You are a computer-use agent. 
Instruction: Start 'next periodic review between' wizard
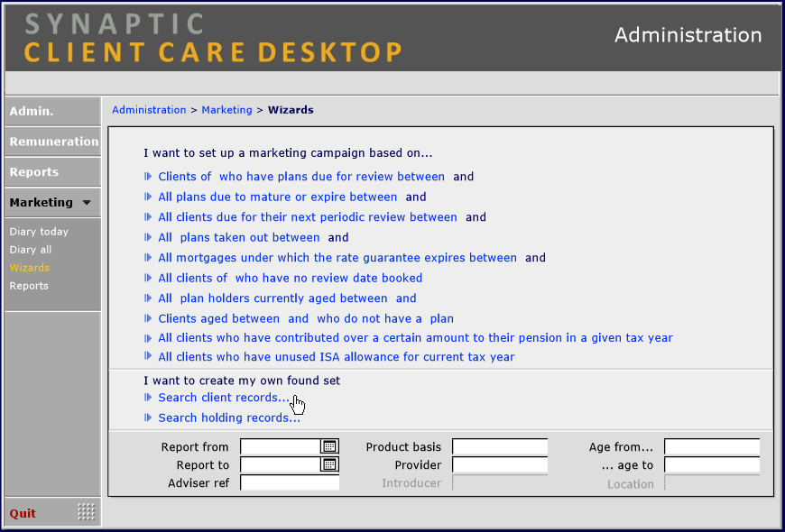(x=308, y=217)
